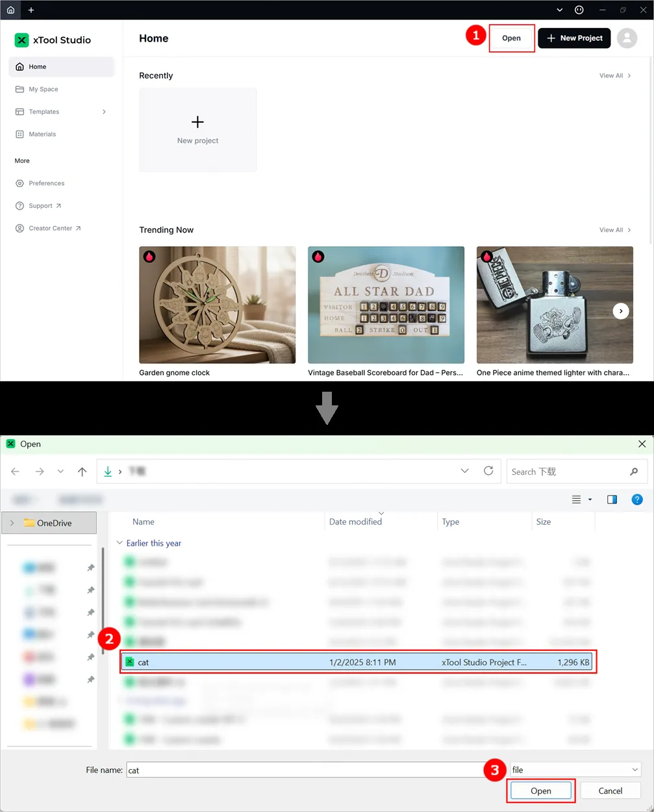Image resolution: width=654 pixels, height=812 pixels.
Task: Click the cat file's xTool icon
Action: 129,662
